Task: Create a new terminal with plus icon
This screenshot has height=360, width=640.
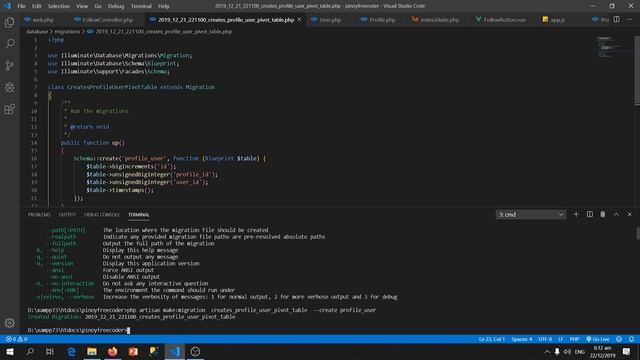Action: click(x=576, y=214)
